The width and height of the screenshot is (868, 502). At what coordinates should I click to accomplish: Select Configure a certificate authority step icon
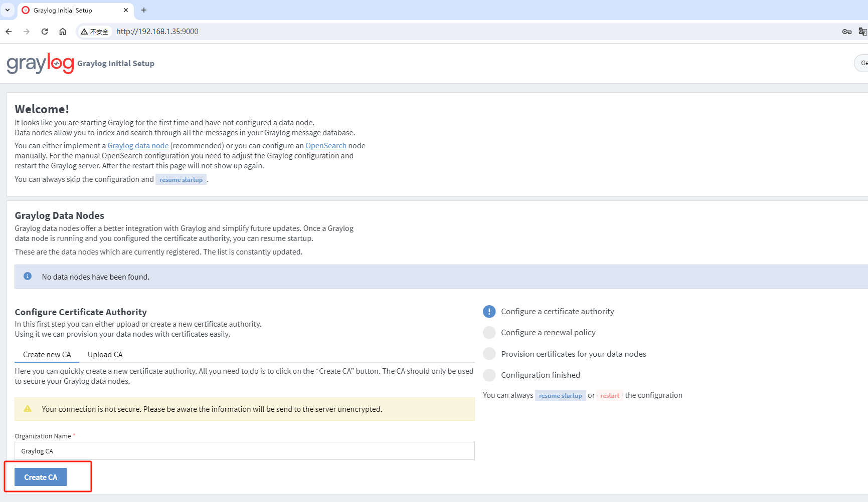(x=489, y=312)
